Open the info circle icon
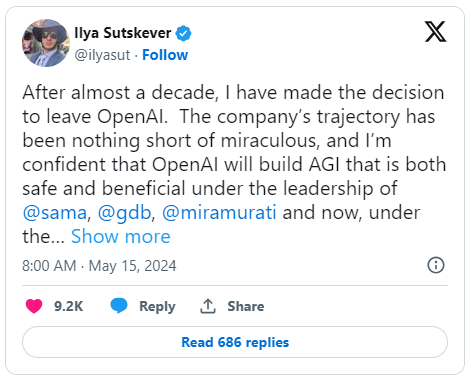Screen dimensions: 471x379 coord(436,265)
